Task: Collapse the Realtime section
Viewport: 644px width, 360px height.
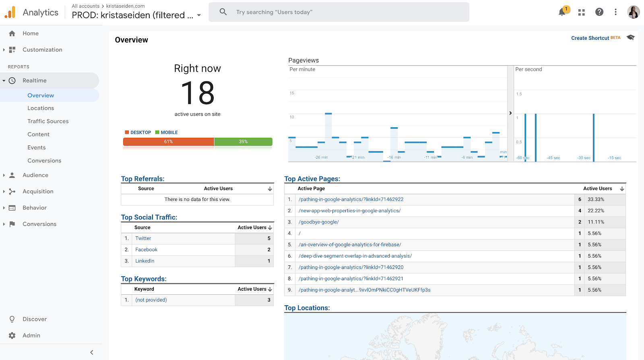Action: pyautogui.click(x=4, y=81)
